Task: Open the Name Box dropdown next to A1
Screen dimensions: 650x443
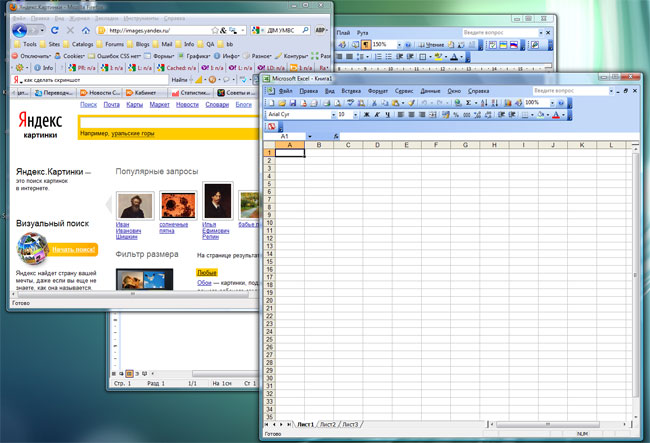Action: click(310, 136)
